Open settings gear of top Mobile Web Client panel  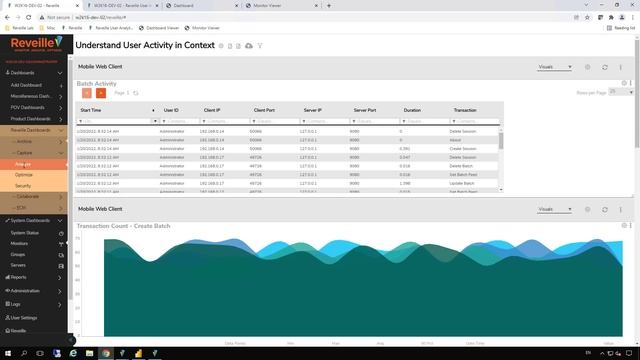587,67
